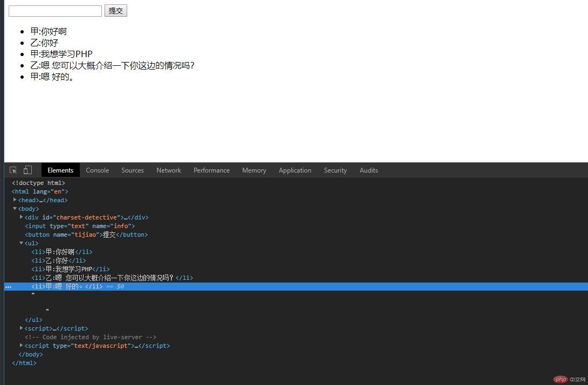The height and width of the screenshot is (385, 588).
Task: Select the doctype html line
Action: 38,183
